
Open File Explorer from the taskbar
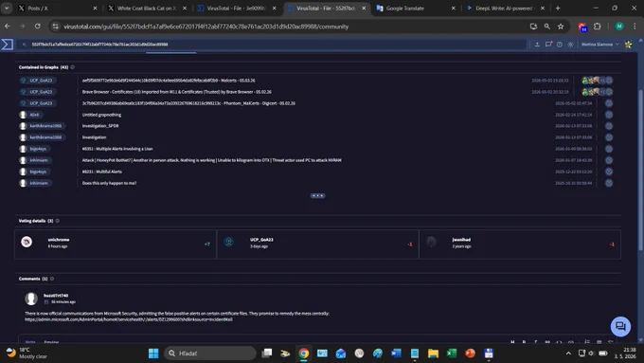click(433, 354)
